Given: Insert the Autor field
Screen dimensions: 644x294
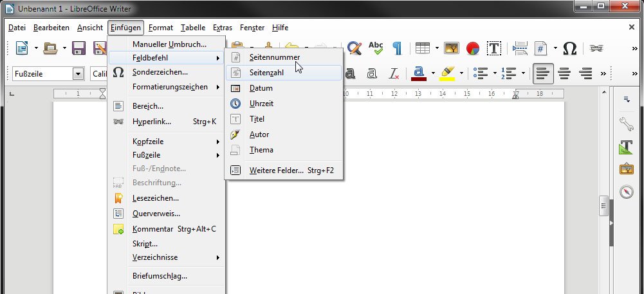Looking at the screenshot, I should click(283, 134).
